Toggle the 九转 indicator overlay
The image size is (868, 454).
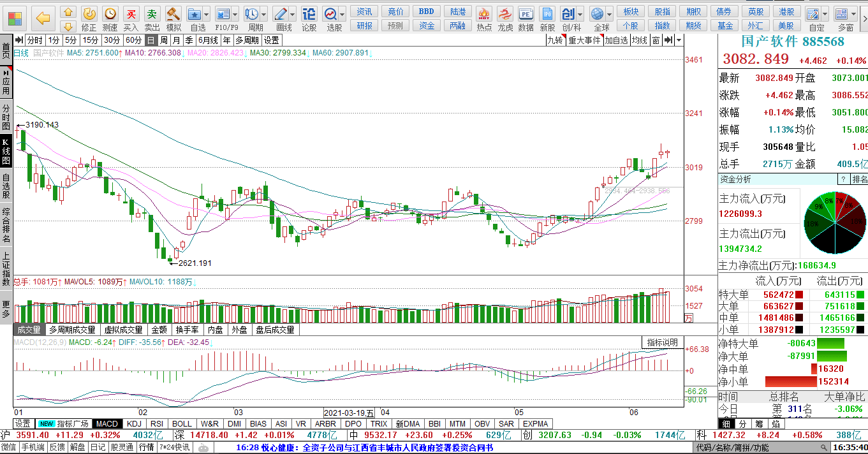click(x=555, y=40)
